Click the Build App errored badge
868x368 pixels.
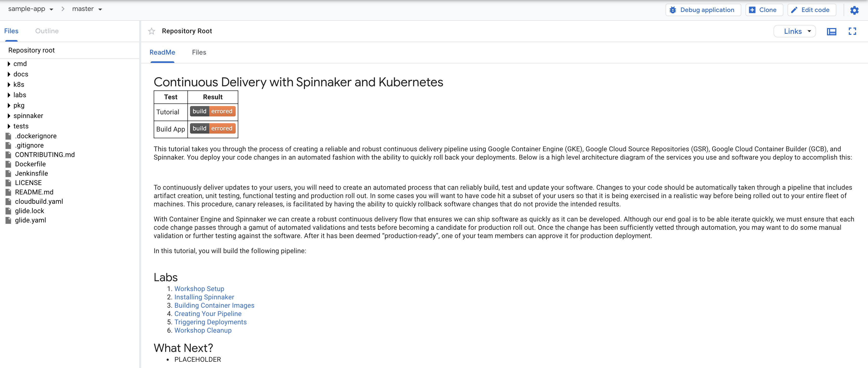click(x=213, y=128)
